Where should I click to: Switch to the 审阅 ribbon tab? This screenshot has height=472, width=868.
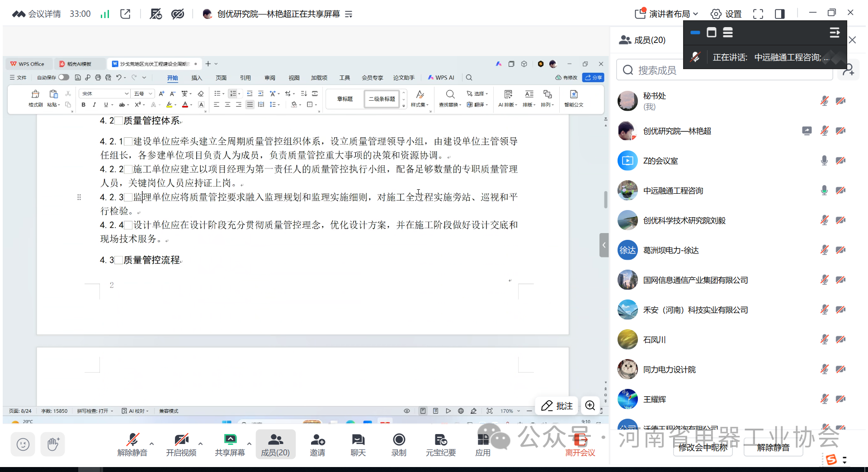coord(270,78)
